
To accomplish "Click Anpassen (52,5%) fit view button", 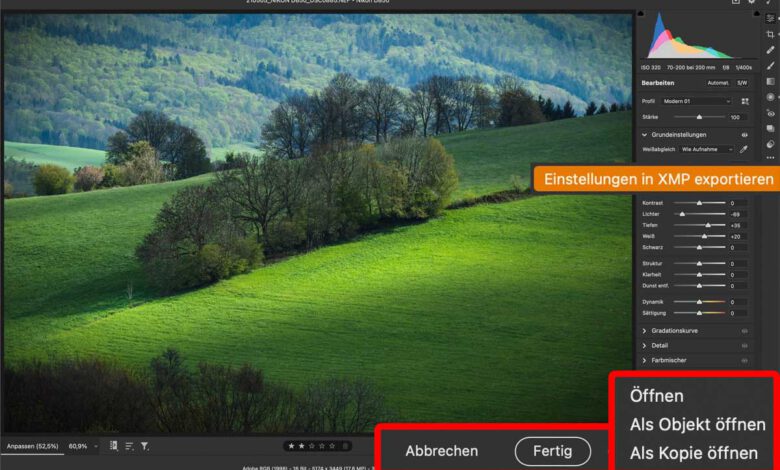I will [32, 446].
